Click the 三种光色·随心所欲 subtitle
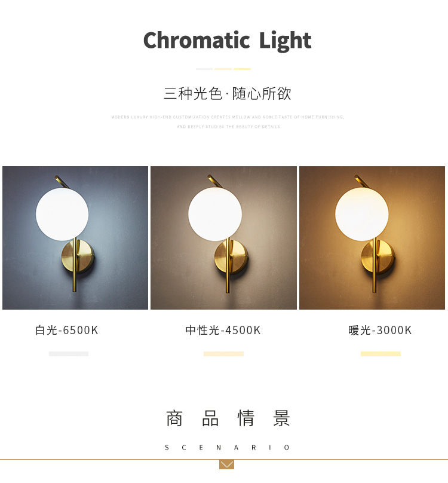This screenshot has height=483, width=448. (x=227, y=93)
